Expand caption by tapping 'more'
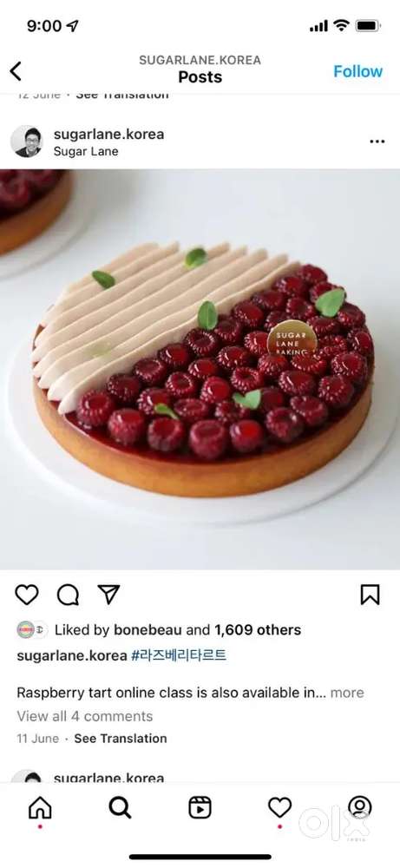The height and width of the screenshot is (868, 400). pos(347,693)
